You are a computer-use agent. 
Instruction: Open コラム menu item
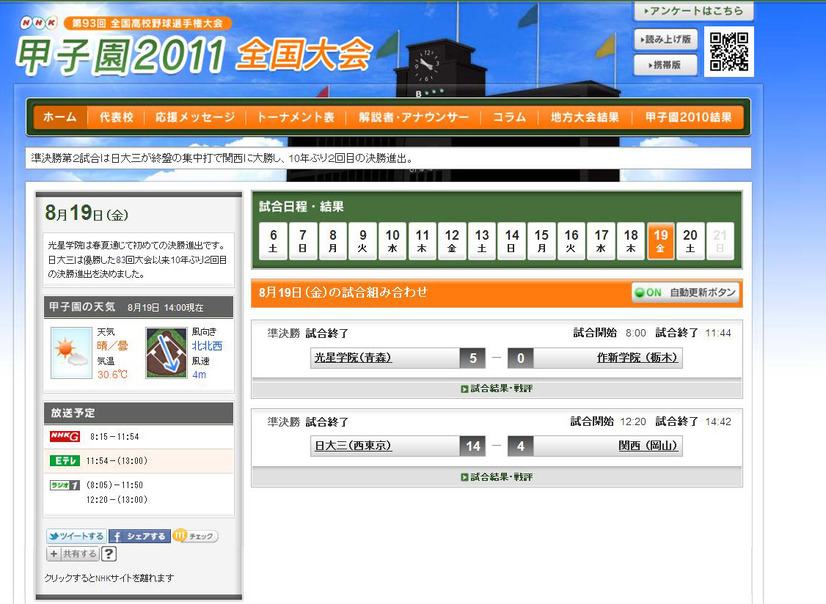[x=509, y=117]
